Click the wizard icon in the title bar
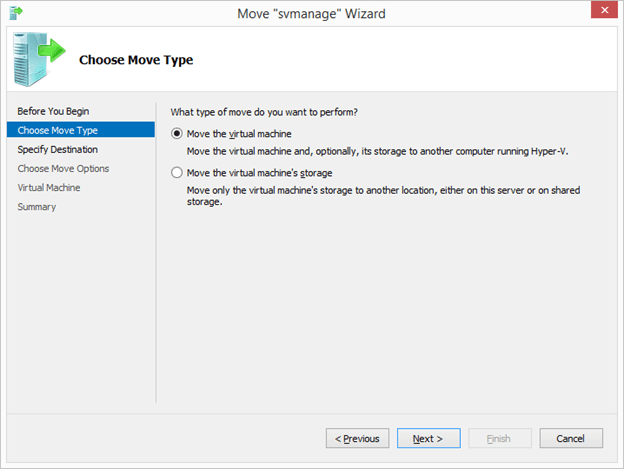 click(x=15, y=13)
